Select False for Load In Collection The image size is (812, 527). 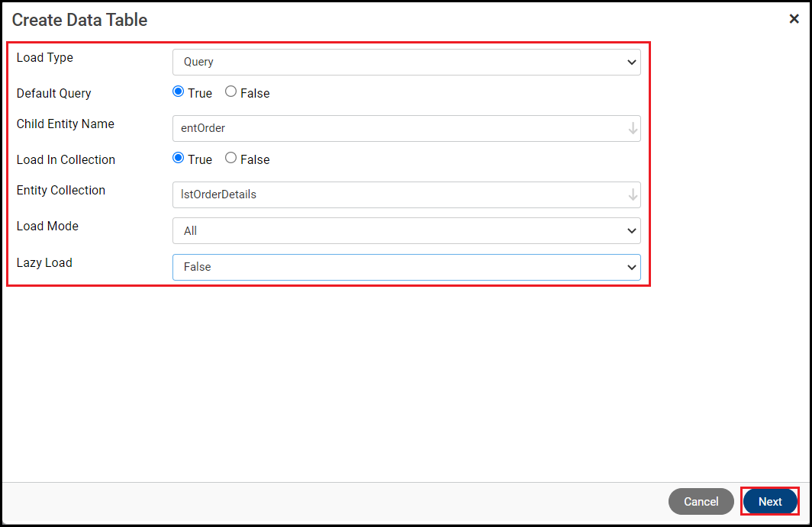point(230,159)
